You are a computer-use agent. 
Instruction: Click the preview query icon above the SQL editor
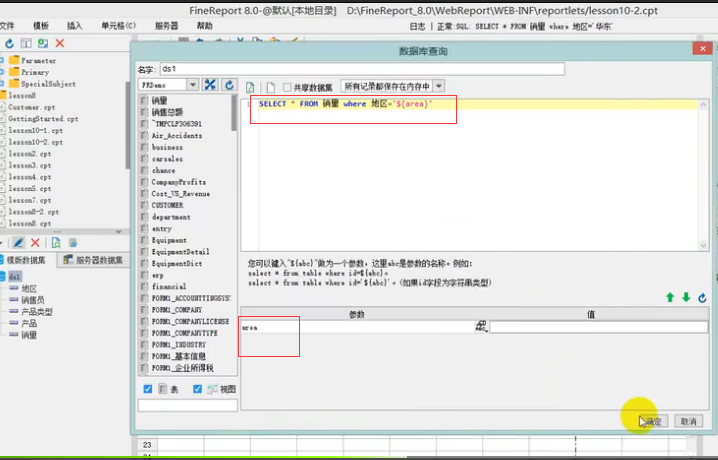pyautogui.click(x=250, y=87)
